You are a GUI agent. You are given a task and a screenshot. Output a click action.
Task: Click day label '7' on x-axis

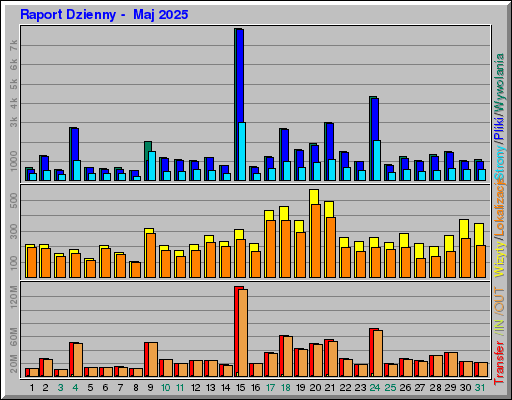click(x=120, y=388)
